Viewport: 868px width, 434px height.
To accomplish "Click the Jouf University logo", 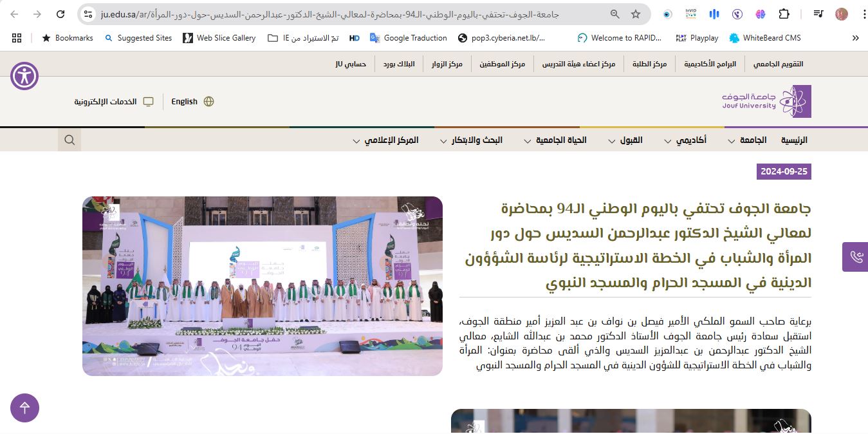I will [x=766, y=101].
